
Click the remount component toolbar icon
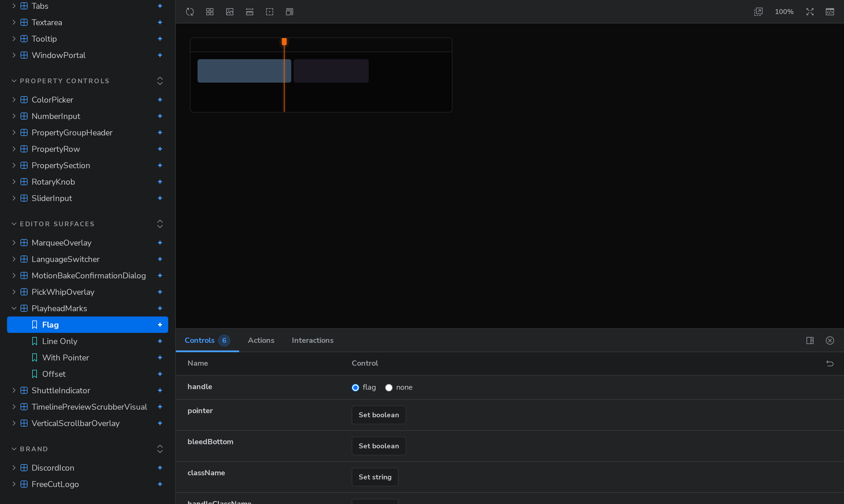[190, 12]
